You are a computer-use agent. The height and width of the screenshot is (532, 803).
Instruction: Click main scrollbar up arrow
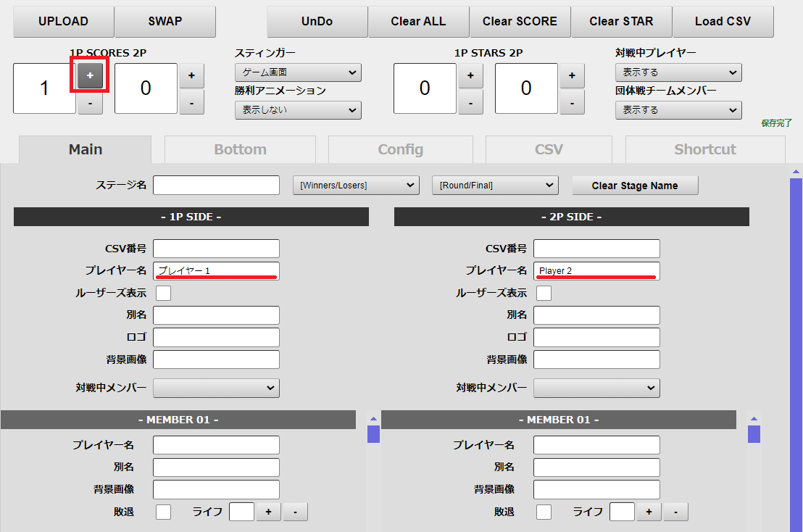(796, 172)
